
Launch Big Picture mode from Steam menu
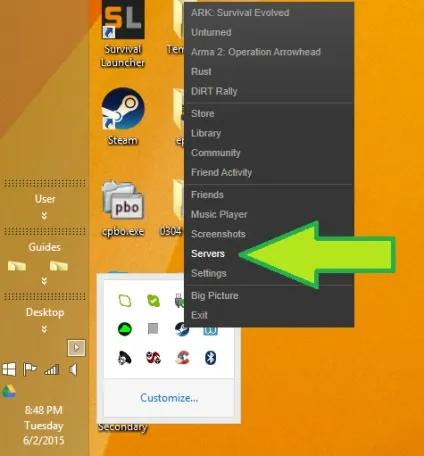click(269, 296)
